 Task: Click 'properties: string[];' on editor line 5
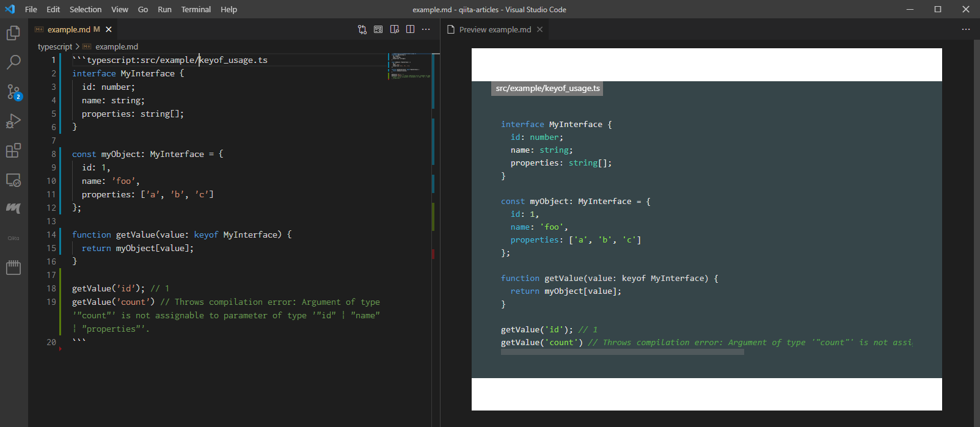(133, 114)
